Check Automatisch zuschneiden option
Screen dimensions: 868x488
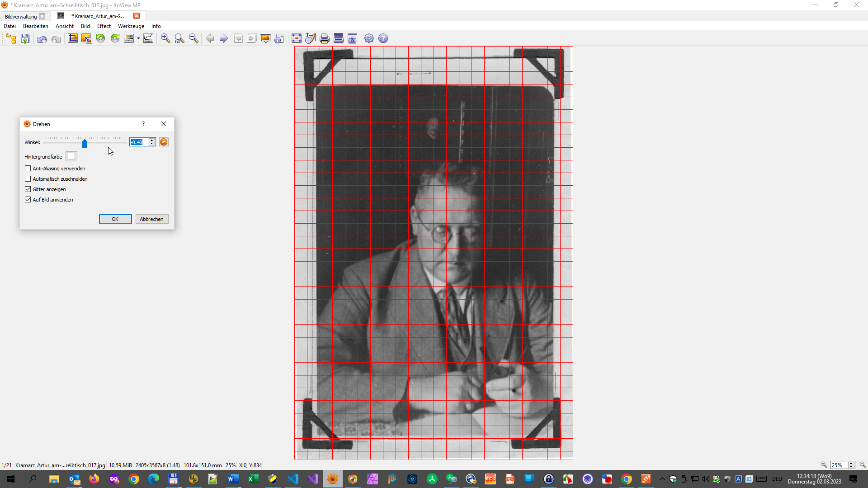click(28, 179)
